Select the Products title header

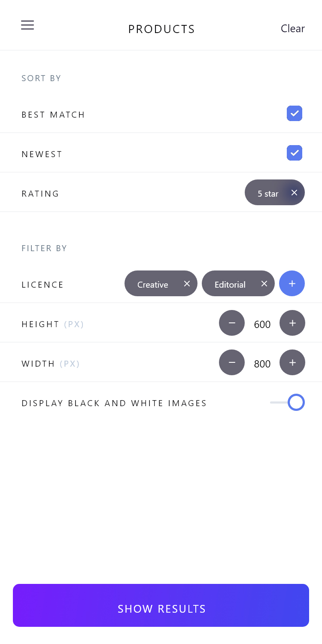coord(161,29)
